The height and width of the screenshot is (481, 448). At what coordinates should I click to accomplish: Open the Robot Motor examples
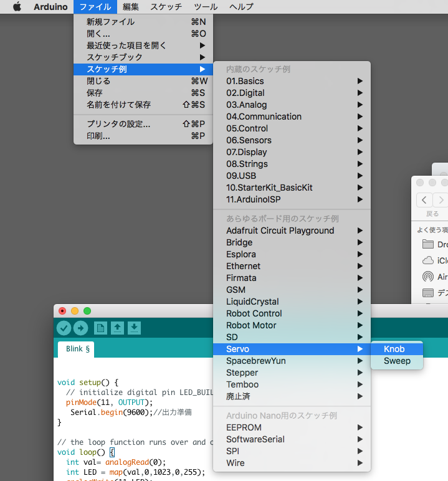point(292,325)
